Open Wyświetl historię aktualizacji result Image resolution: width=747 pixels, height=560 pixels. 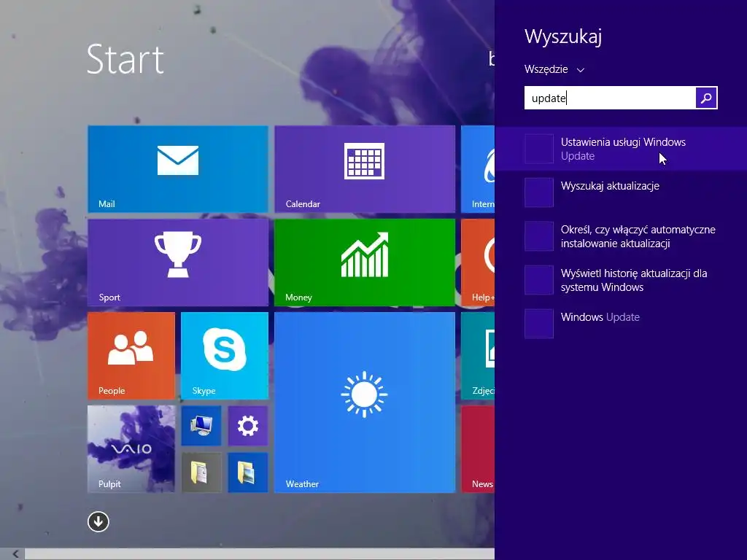coord(621,280)
